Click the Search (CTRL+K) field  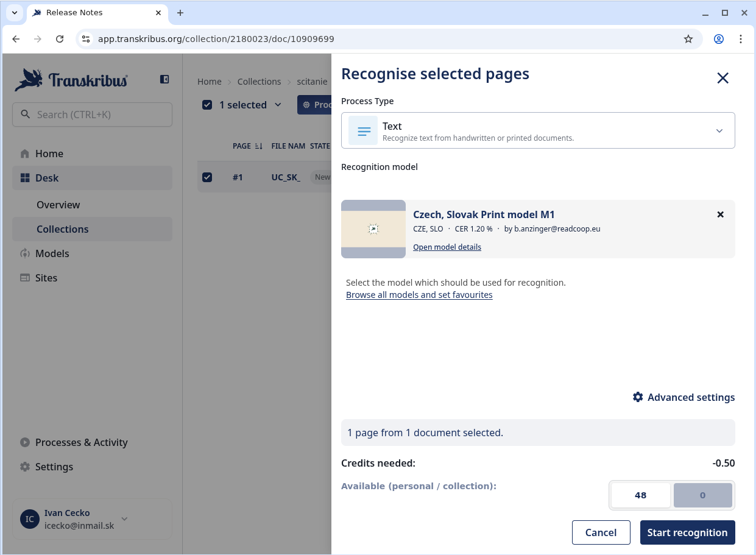(x=92, y=115)
